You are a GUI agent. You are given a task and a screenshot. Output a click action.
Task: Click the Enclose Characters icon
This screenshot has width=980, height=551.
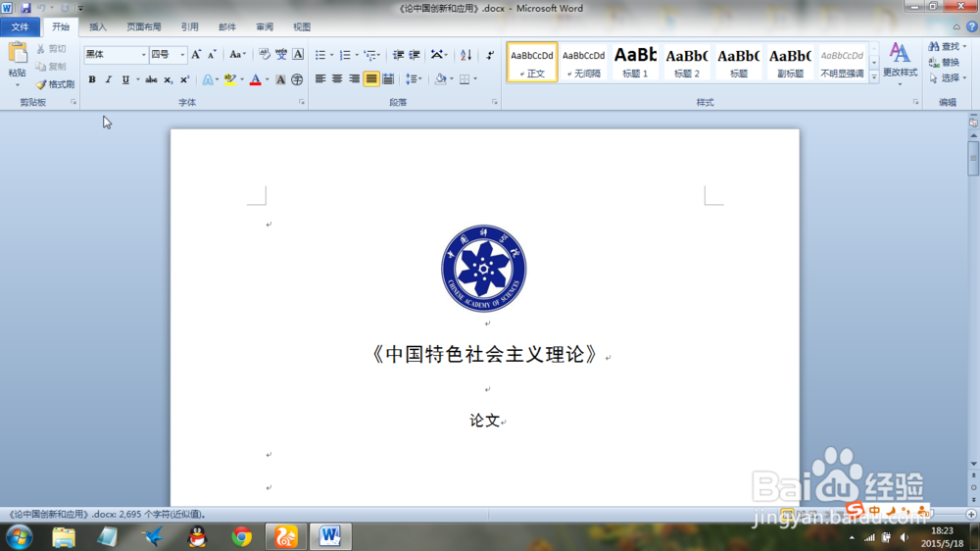tap(297, 79)
